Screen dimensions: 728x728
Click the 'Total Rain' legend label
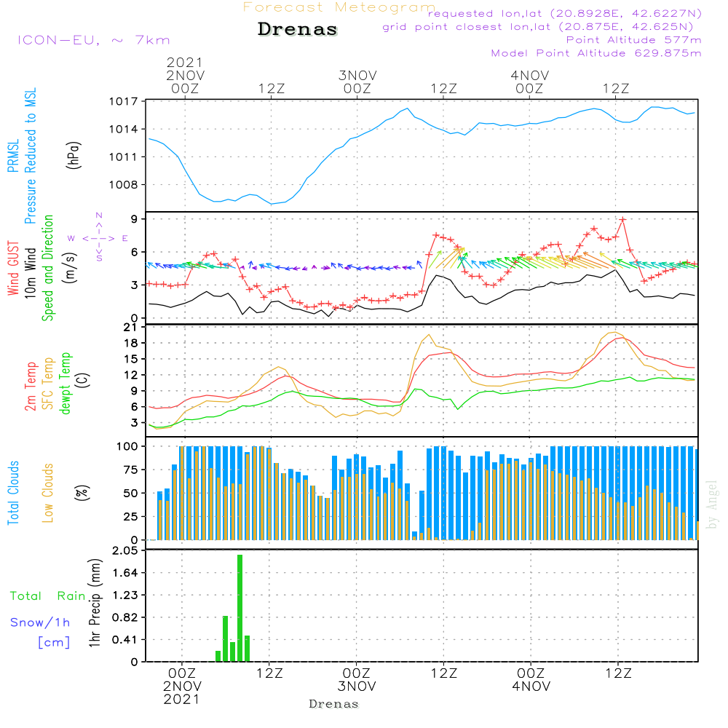pos(48,596)
